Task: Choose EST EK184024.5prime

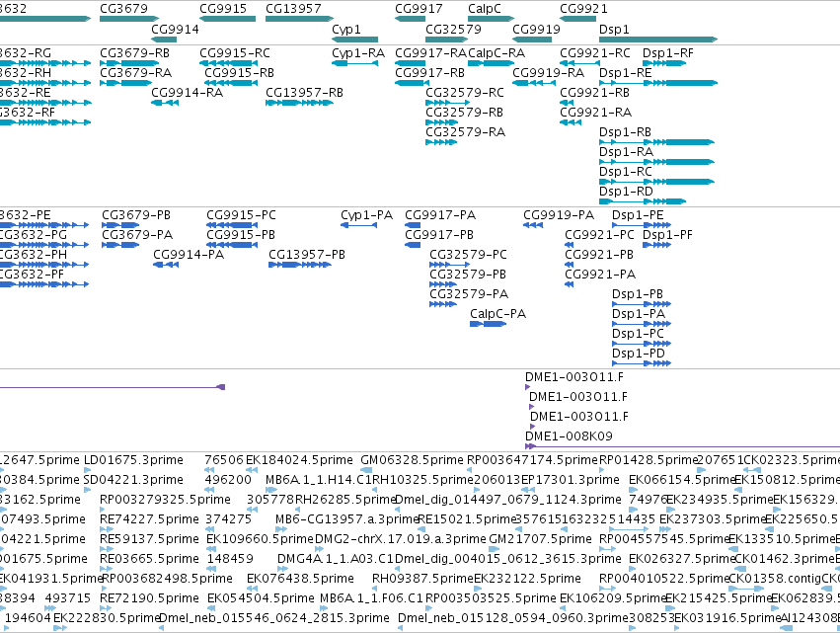Action: pyautogui.click(x=253, y=470)
